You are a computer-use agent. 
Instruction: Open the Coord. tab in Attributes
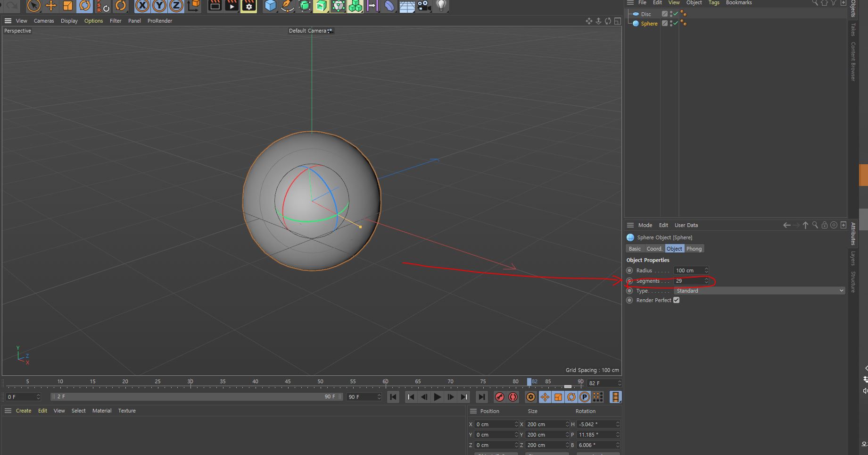[654, 249]
